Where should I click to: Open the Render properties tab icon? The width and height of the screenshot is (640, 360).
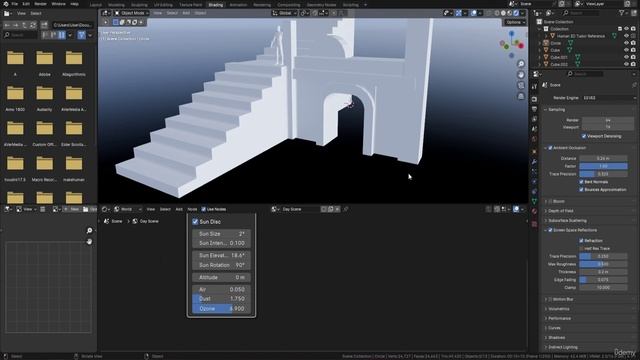(534, 99)
